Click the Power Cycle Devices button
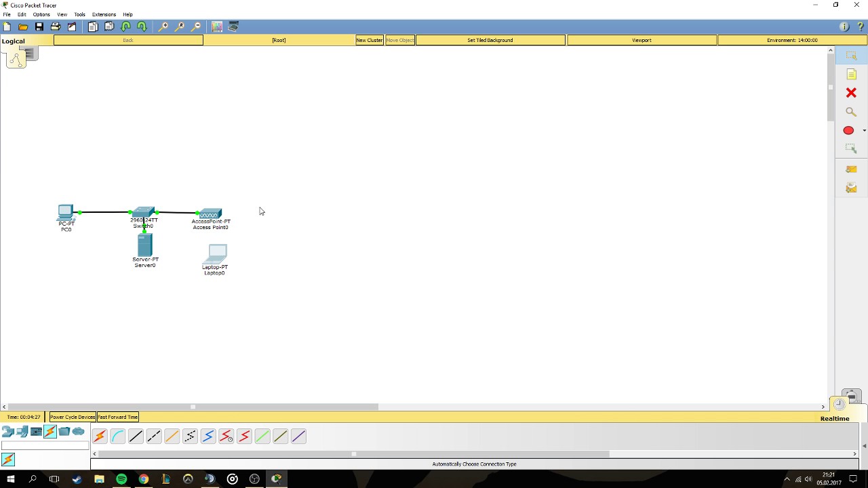 click(72, 417)
